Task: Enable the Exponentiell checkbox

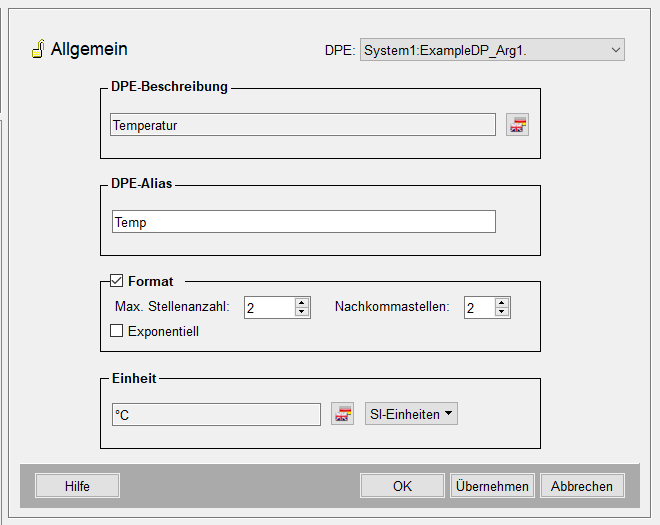Action: (116, 331)
